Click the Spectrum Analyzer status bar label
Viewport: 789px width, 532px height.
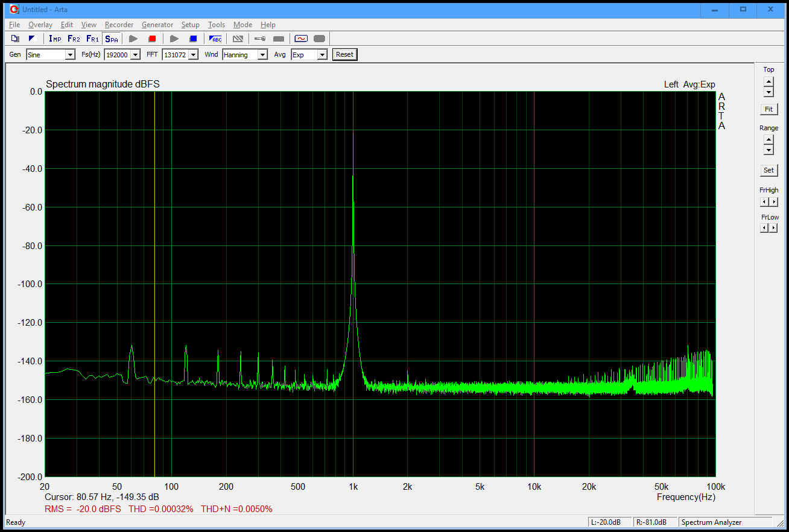711,522
